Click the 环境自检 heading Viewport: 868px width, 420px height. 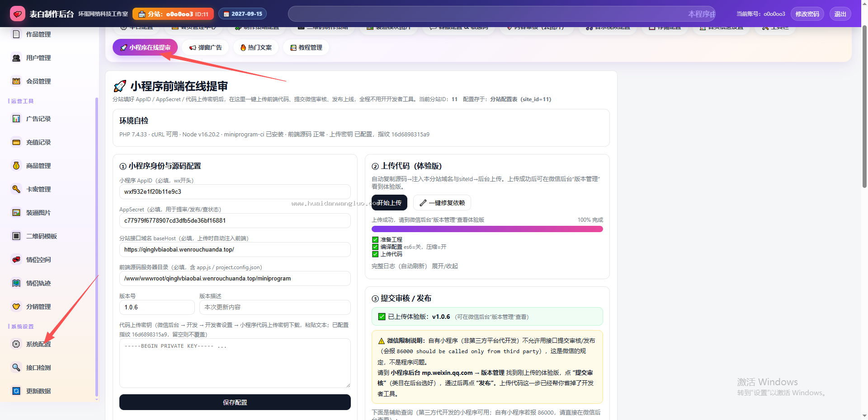[134, 121]
